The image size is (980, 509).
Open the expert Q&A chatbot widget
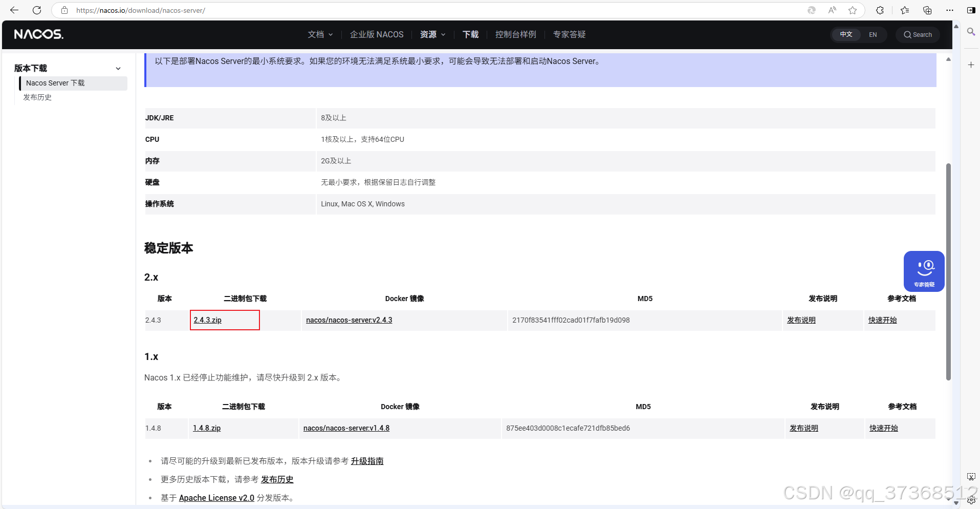point(924,271)
